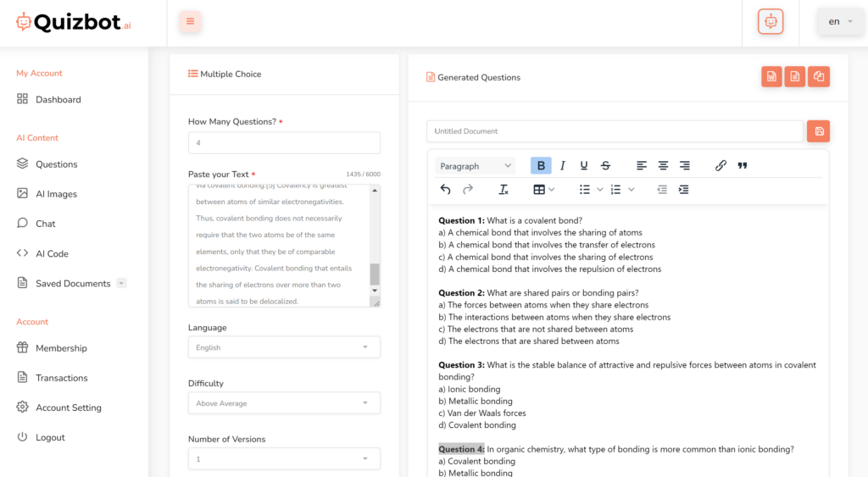Undo the last edit
The image size is (868, 477).
click(x=446, y=190)
